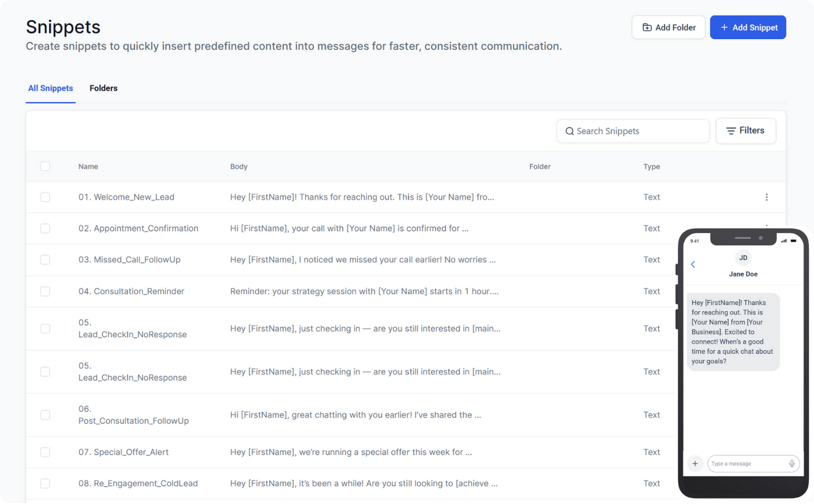Viewport: 814px width, 504px height.
Task: Click the Add Snippet button
Action: click(748, 27)
